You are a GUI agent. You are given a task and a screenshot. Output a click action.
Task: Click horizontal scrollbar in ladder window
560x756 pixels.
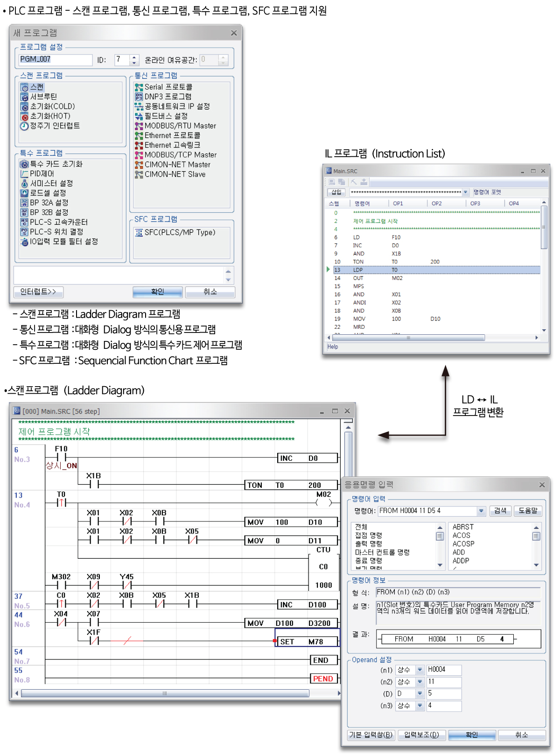coord(164,694)
